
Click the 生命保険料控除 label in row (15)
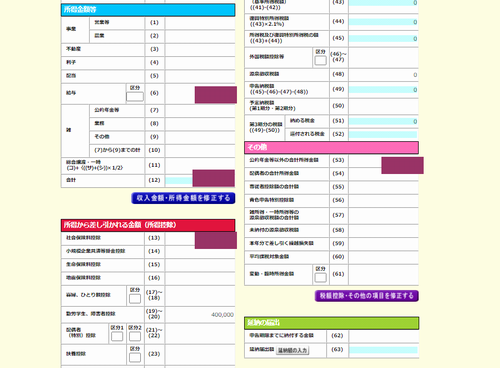tap(83, 264)
